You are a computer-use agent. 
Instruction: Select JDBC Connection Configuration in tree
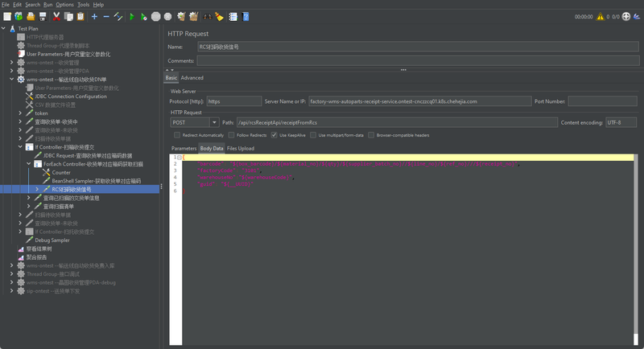pos(70,96)
